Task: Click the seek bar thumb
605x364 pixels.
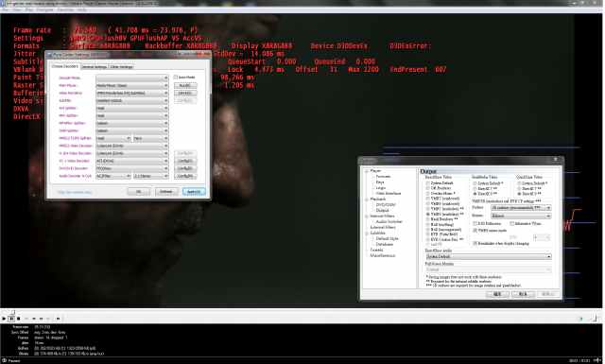Action: pos(12,311)
